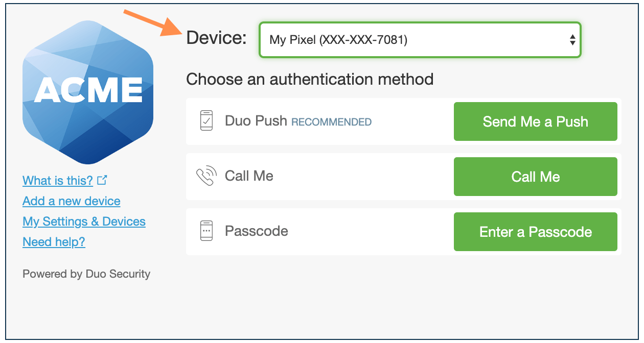Click the external link icon beside What is this

[102, 180]
